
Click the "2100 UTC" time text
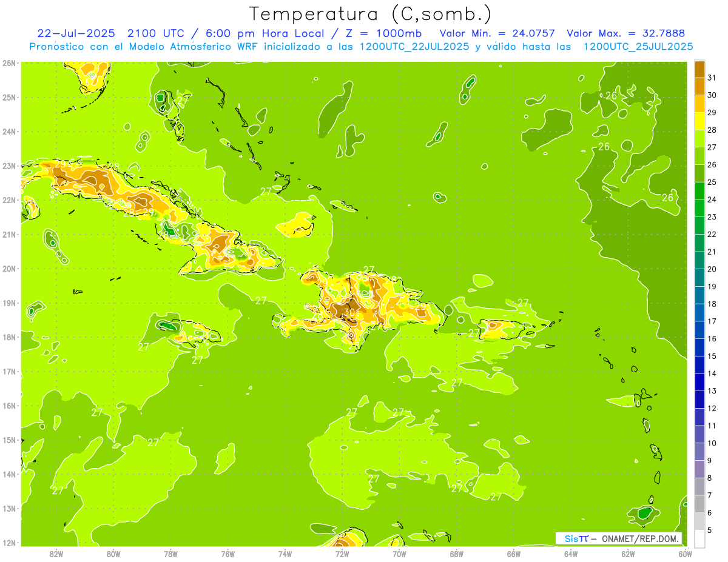pos(157,33)
